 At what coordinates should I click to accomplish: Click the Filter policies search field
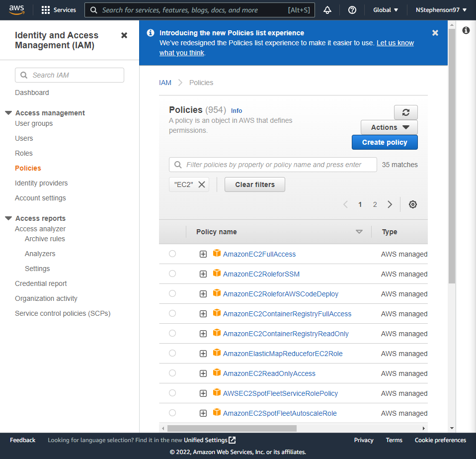[x=273, y=165]
